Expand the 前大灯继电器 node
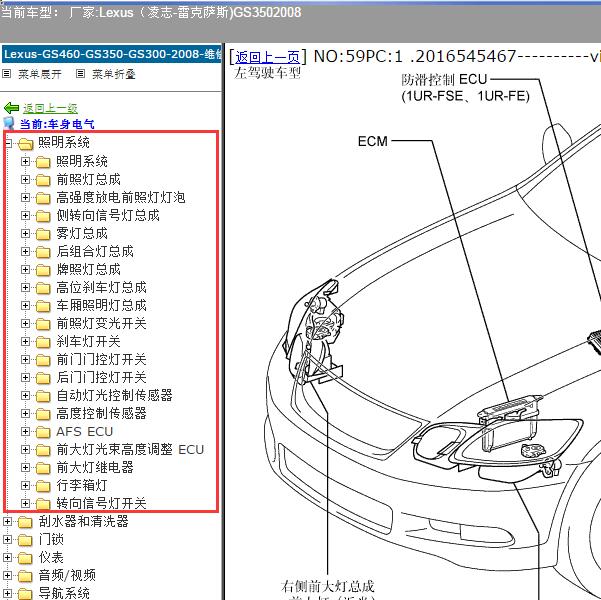 click(25, 468)
